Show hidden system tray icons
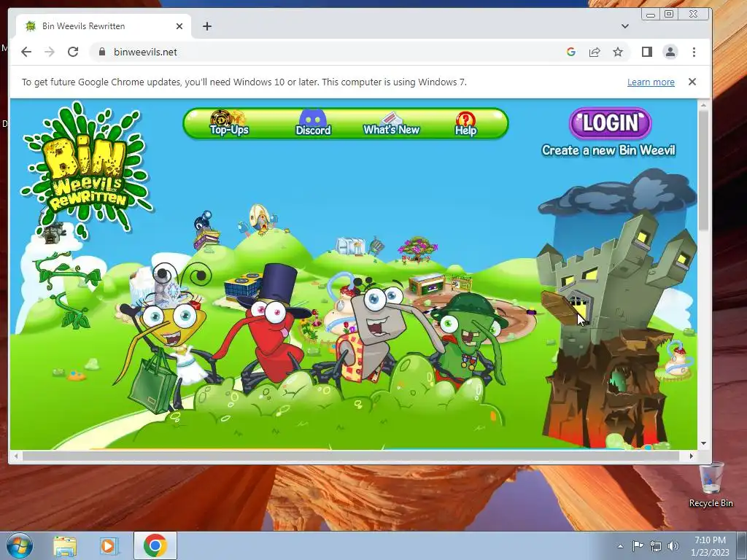Viewport: 747px width, 560px height. (x=620, y=546)
